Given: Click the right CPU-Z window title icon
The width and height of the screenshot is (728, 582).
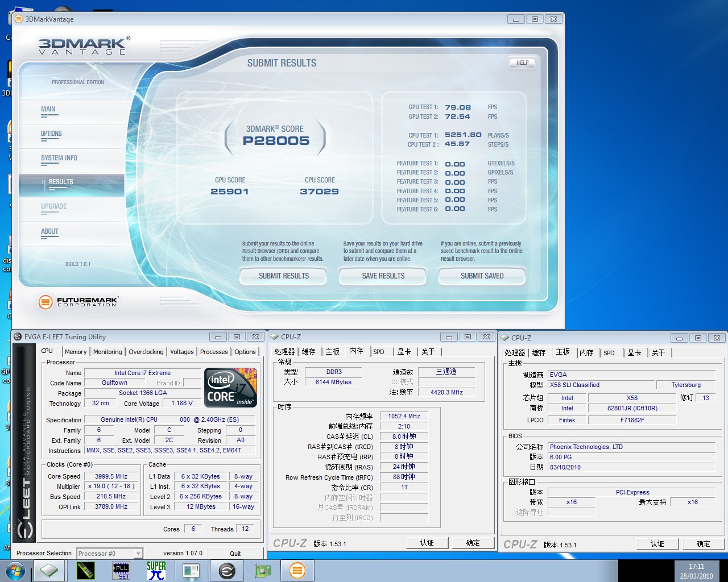Looking at the screenshot, I should pos(504,338).
